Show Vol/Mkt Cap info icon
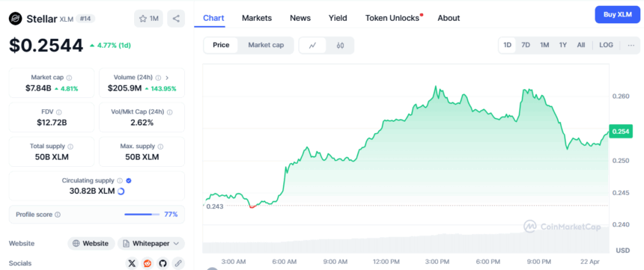This screenshot has height=270, width=644. (x=170, y=112)
